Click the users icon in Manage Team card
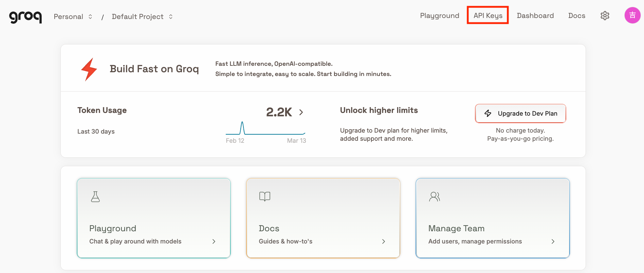 [434, 197]
